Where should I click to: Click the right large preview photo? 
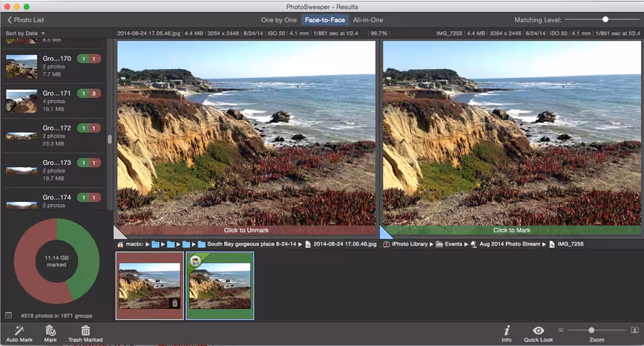[512, 133]
